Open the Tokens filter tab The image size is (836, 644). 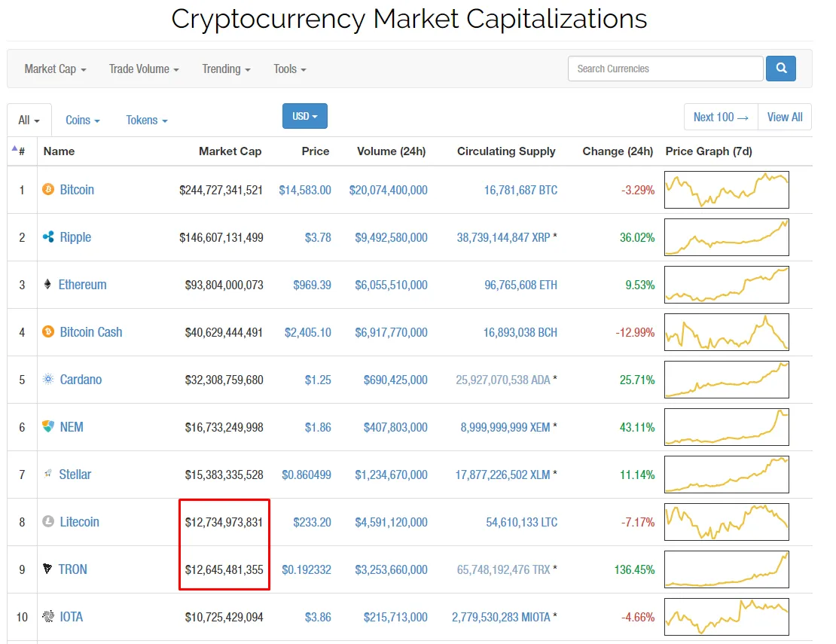point(147,120)
